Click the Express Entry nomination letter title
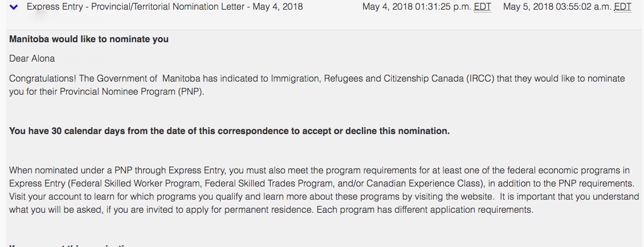 (x=165, y=7)
